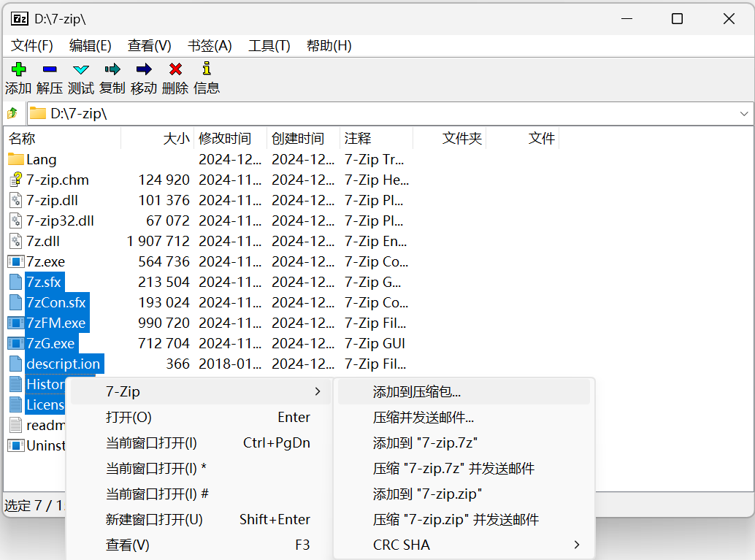This screenshot has width=755, height=560.
Task: Sort by 名称 column header
Action: click(62, 138)
